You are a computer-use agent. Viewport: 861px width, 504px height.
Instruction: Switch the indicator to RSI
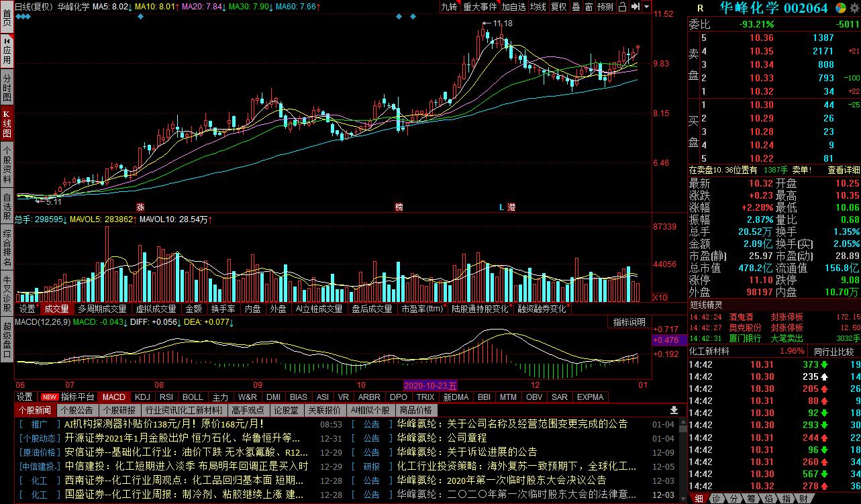tap(166, 397)
